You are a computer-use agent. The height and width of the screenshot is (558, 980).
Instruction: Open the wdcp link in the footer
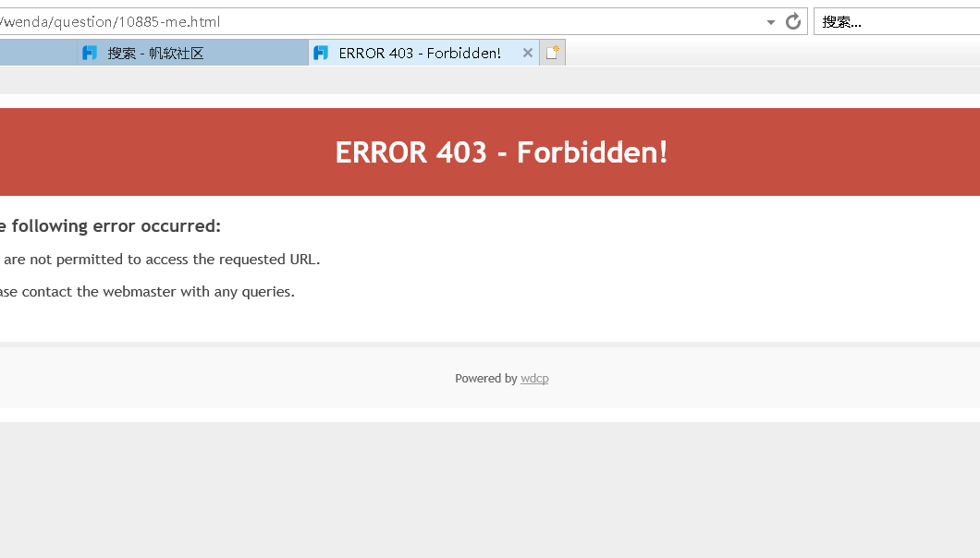pyautogui.click(x=534, y=378)
